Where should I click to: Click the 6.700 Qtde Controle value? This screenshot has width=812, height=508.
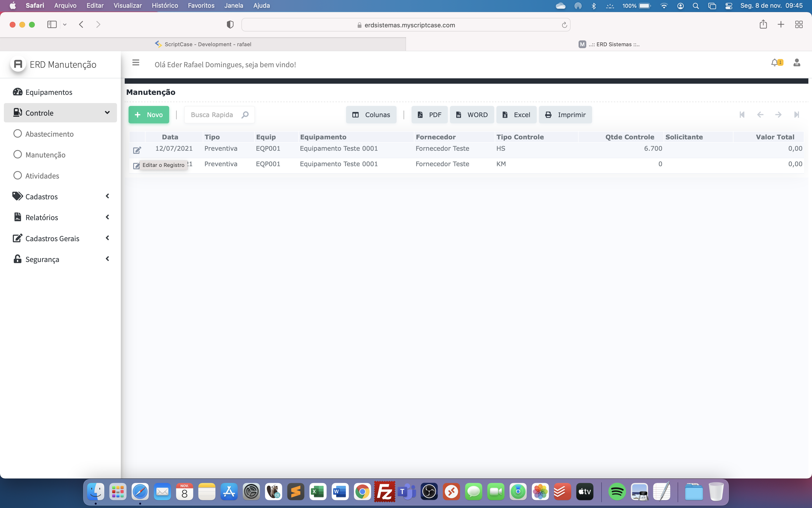[x=653, y=149]
